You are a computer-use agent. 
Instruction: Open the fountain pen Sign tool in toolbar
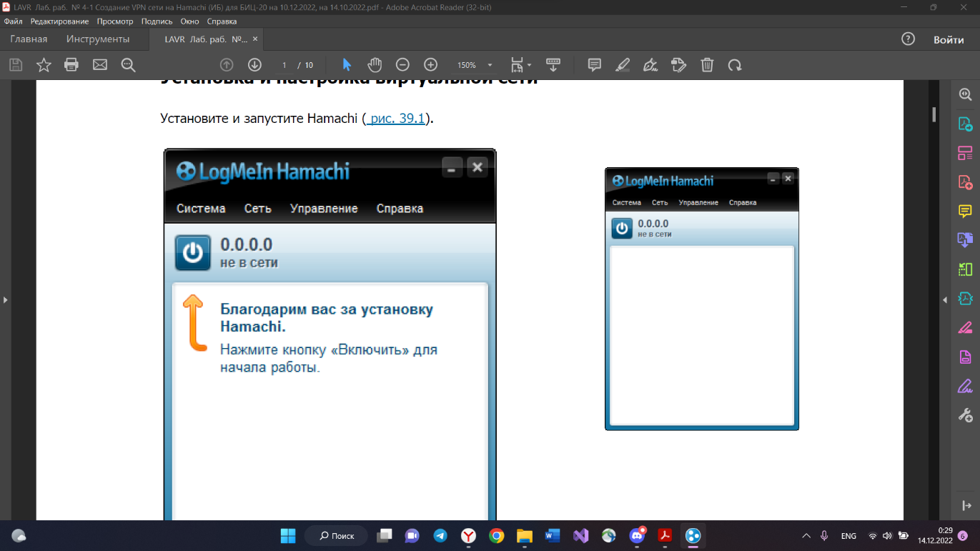coord(650,65)
